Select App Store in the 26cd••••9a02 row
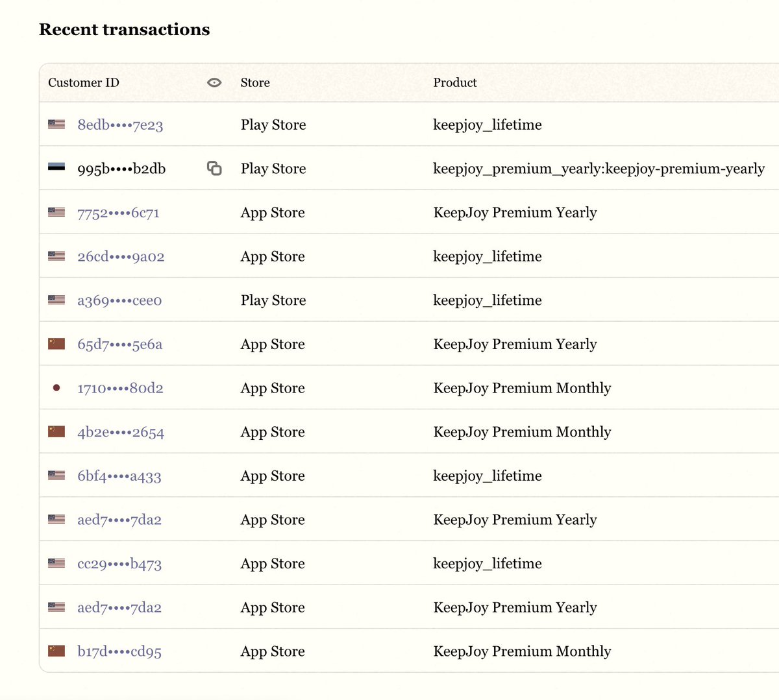The height and width of the screenshot is (700, 779). click(x=273, y=256)
